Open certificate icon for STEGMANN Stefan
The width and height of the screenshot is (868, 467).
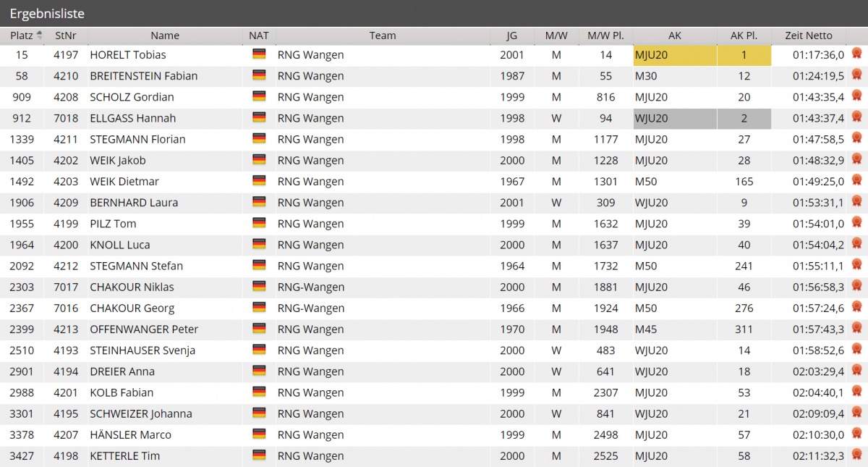coord(857,264)
